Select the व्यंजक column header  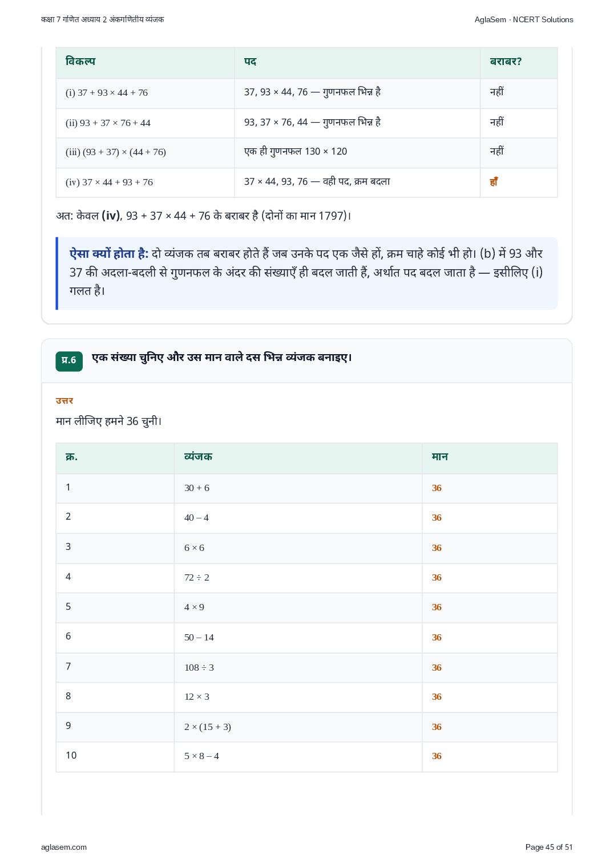pyautogui.click(x=198, y=457)
